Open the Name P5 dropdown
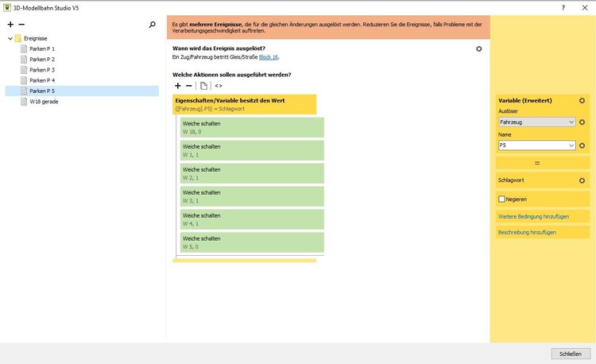 tap(536, 145)
